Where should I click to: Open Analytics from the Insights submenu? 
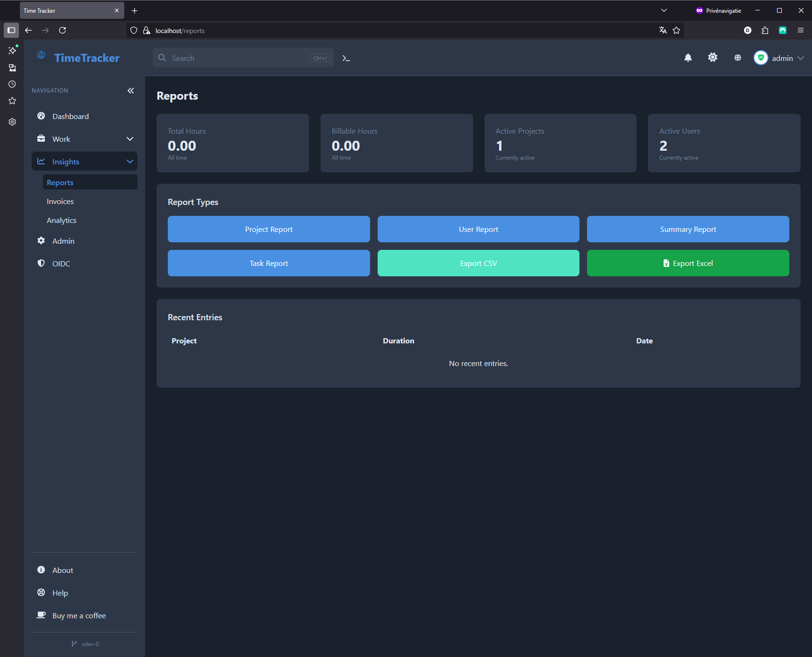61,221
